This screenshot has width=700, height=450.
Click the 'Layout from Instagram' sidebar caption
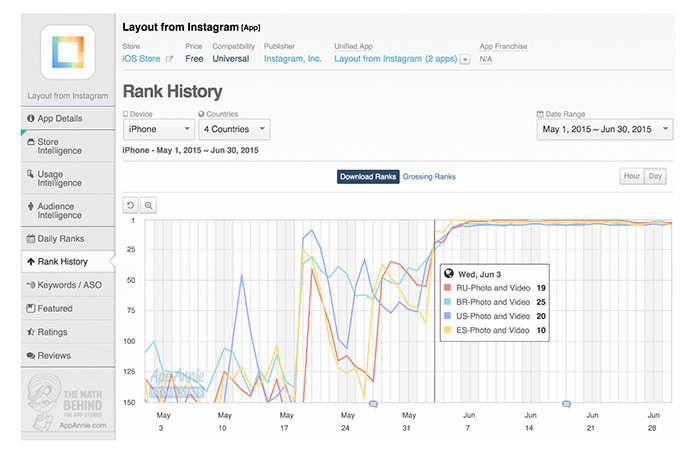click(68, 96)
